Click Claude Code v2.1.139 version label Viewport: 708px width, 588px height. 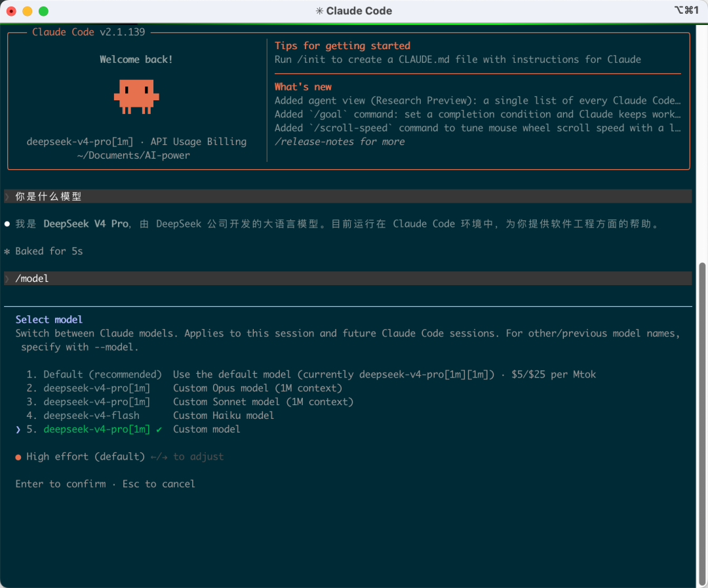click(x=88, y=32)
